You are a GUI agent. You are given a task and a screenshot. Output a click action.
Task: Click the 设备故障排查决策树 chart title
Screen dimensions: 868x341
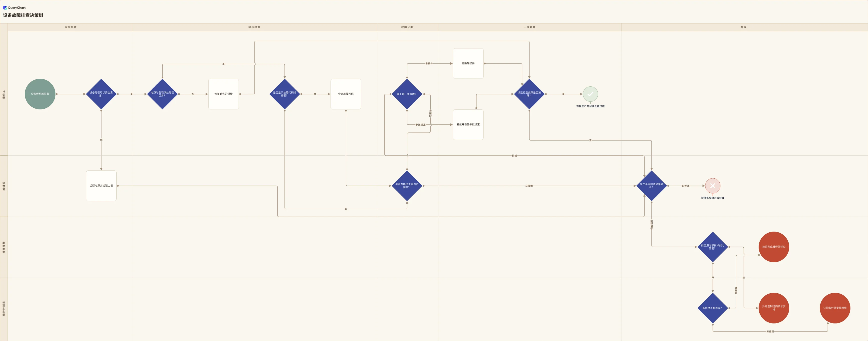tap(23, 15)
